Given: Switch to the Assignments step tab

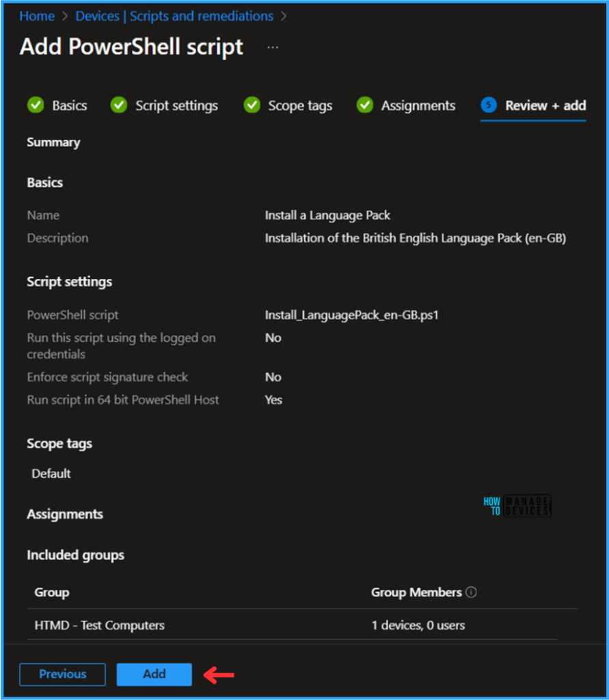Looking at the screenshot, I should 406,105.
